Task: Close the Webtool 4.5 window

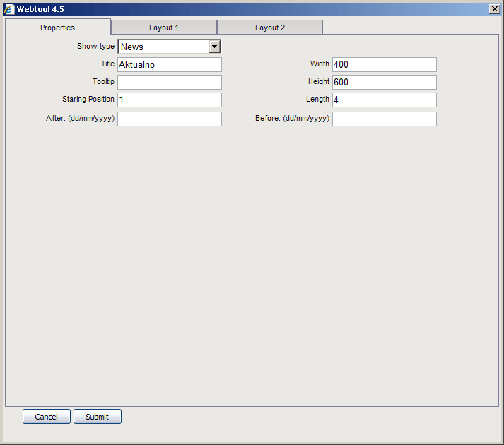Action: coord(494,8)
